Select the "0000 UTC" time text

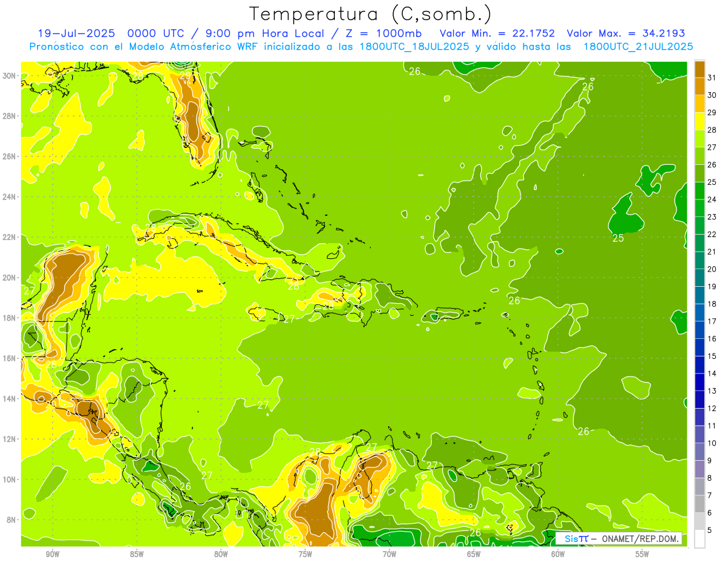click(156, 33)
